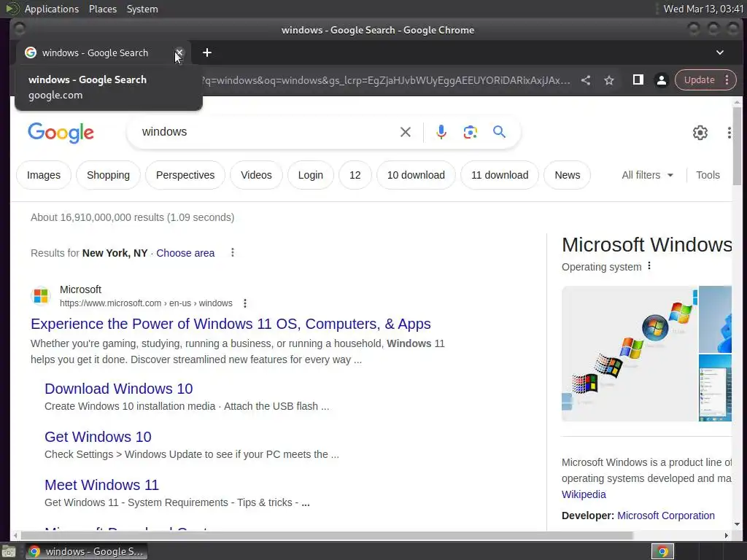Toggle the Chrome side panel icon
Screen dimensions: 747x560
point(638,80)
